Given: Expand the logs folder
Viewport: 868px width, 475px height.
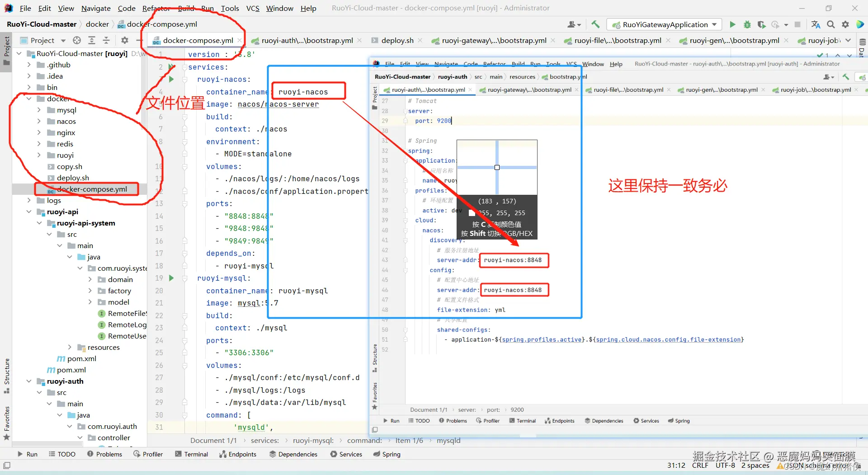Looking at the screenshot, I should (29, 200).
